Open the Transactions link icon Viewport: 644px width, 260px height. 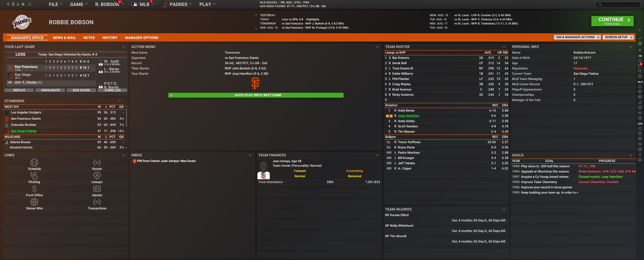coord(97,202)
